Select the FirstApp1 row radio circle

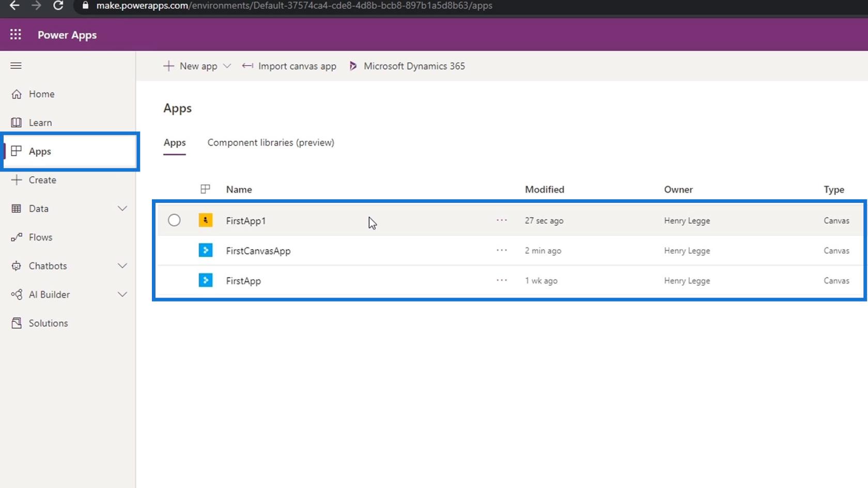174,221
